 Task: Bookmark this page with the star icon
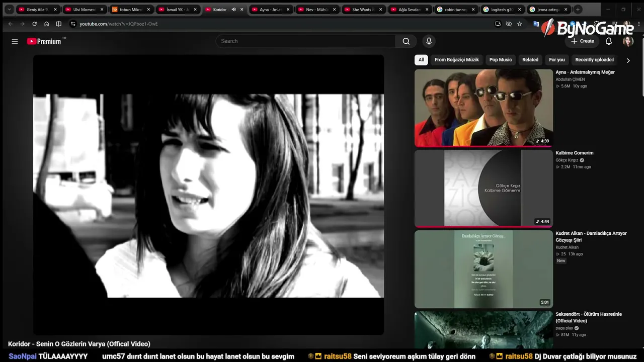coord(519,24)
